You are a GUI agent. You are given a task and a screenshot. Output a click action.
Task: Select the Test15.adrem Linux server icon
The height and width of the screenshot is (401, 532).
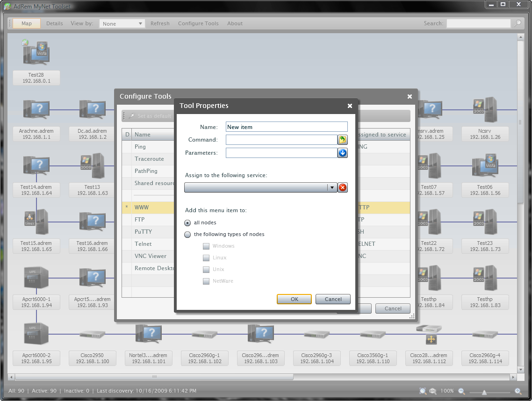click(36, 222)
